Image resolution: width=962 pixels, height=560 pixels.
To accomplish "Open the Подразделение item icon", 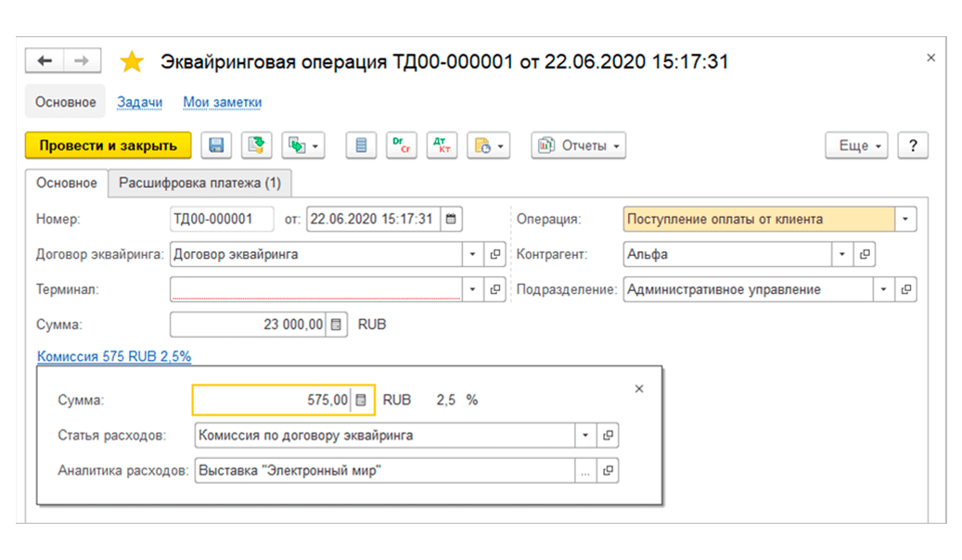I will click(906, 289).
